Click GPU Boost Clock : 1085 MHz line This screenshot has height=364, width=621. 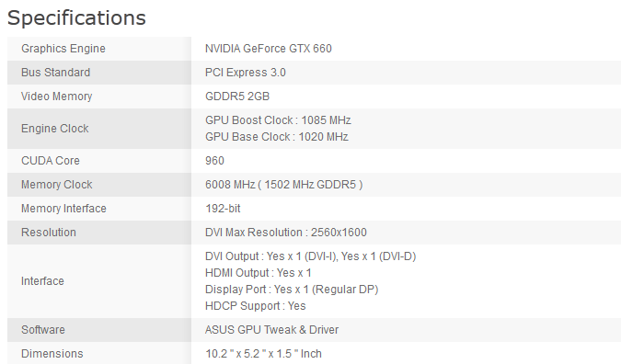278,120
